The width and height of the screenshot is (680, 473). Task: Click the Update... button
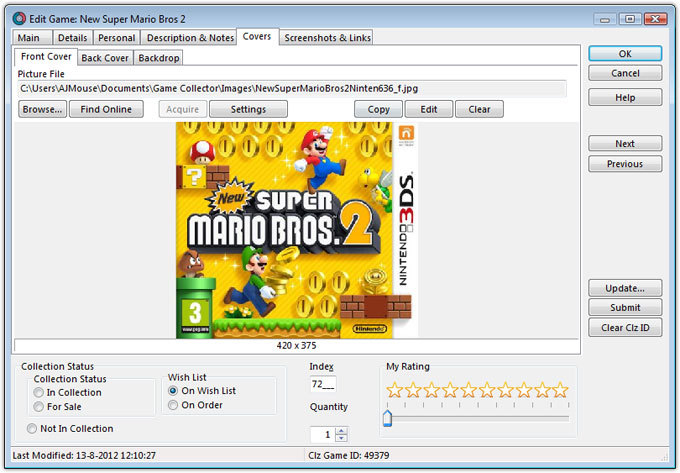pos(625,288)
